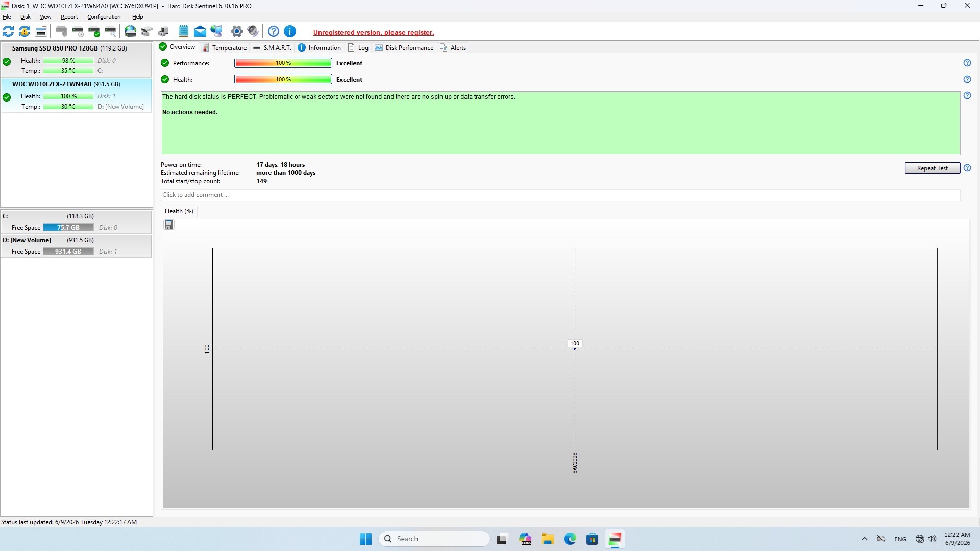Viewport: 980px width, 551px height.
Task: Open the blue notepad report icon
Action: (x=184, y=31)
